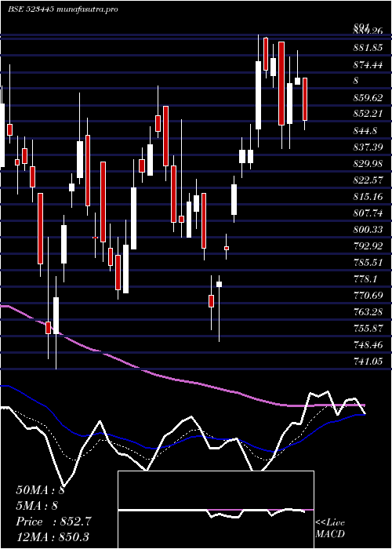Image resolution: width=392 pixels, height=549 pixels.
Task: Select the 763.28 price level label
Action: 368,311
